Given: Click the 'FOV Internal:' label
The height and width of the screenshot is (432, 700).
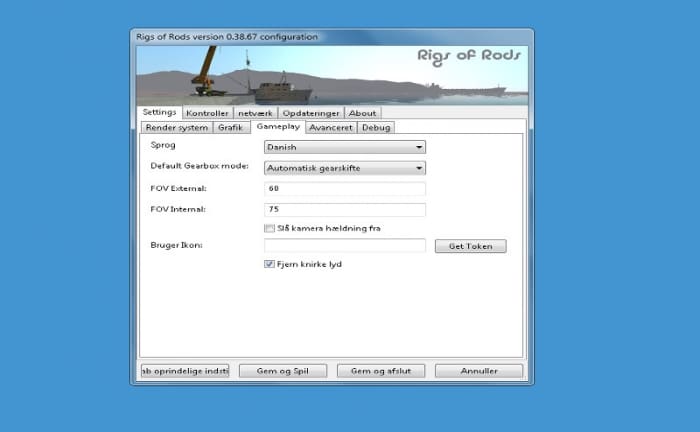Looking at the screenshot, I should 178,209.
